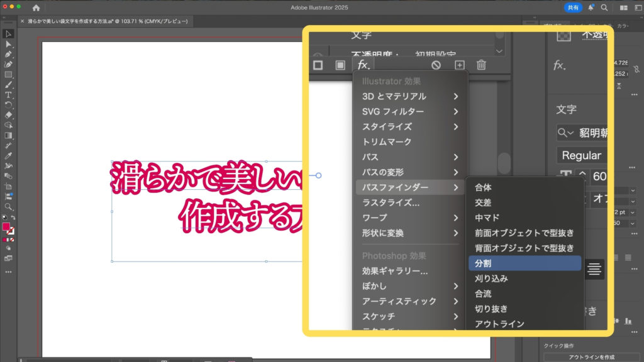Viewport: 644px width, 362px height.
Task: Select the Type tool in the toolbar
Action: [8, 95]
